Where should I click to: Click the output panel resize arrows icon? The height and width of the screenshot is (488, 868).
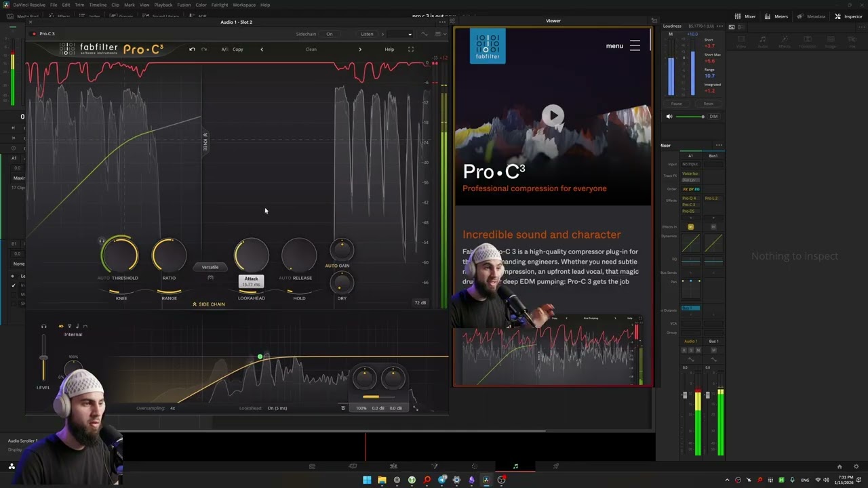click(x=415, y=408)
